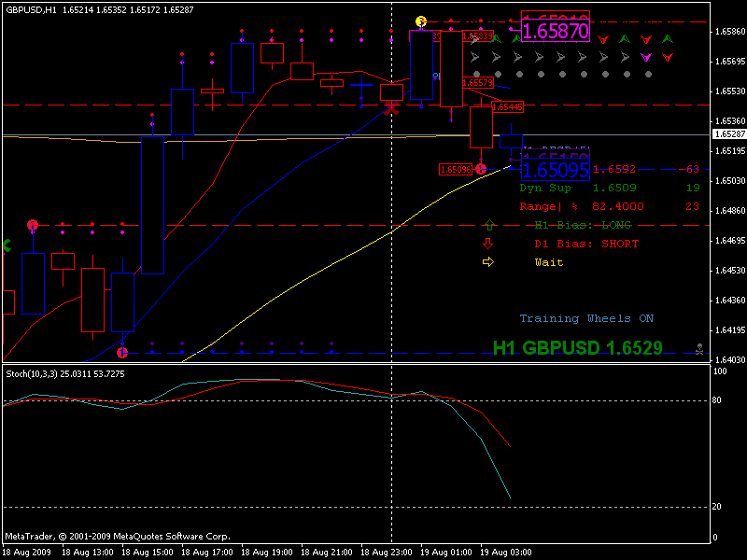747x560 pixels.
Task: Select the yellow circle marker atop the chart high
Action: pos(421,21)
